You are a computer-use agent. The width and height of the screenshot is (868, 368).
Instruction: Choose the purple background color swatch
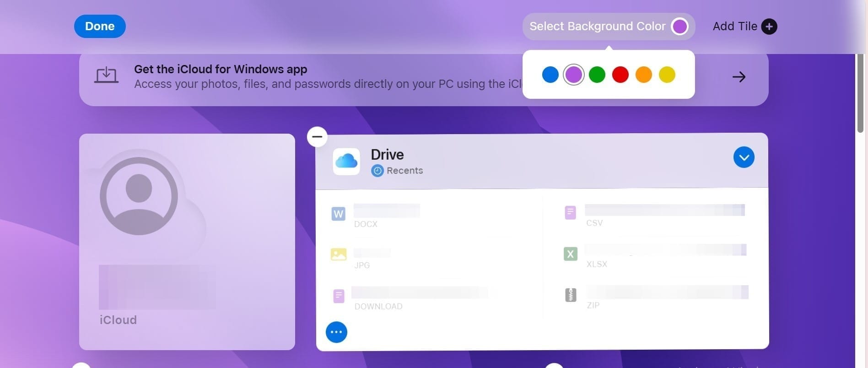(x=573, y=75)
